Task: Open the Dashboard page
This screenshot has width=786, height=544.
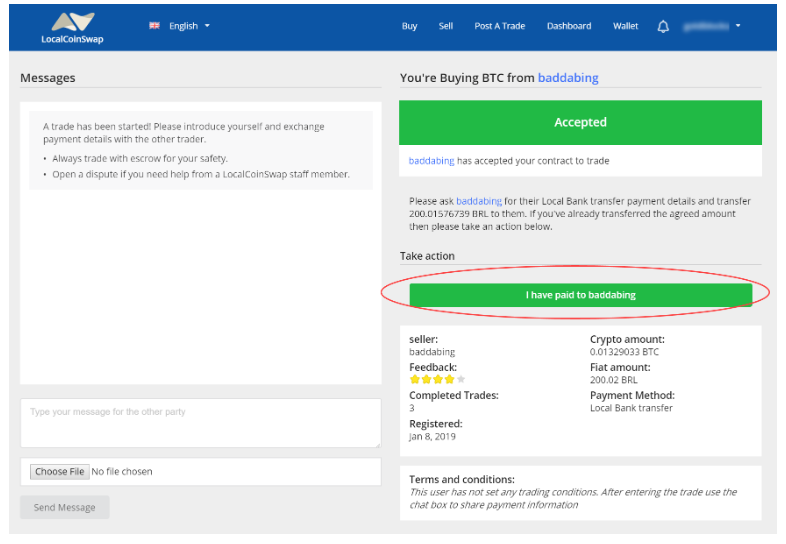Action: [569, 26]
